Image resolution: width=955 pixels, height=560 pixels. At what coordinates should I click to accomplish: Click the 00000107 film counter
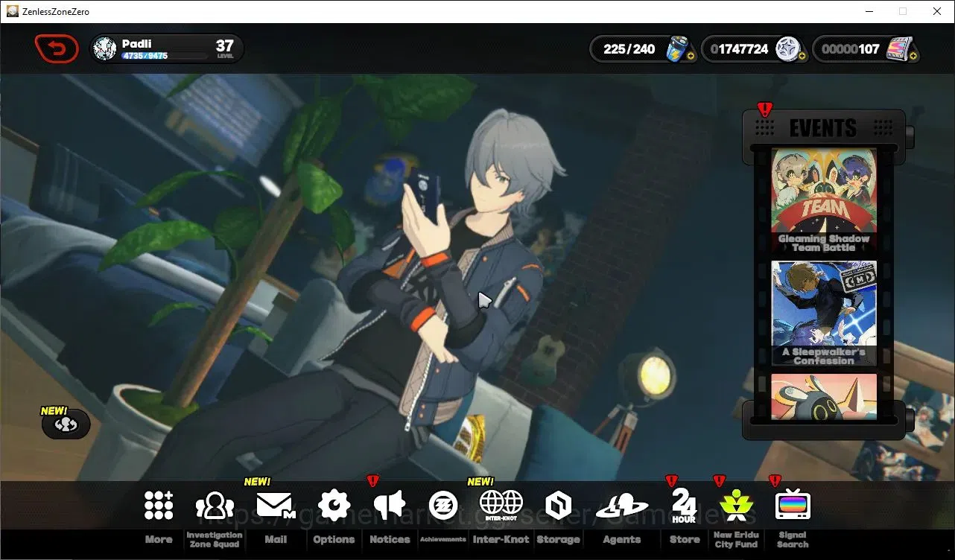point(850,49)
